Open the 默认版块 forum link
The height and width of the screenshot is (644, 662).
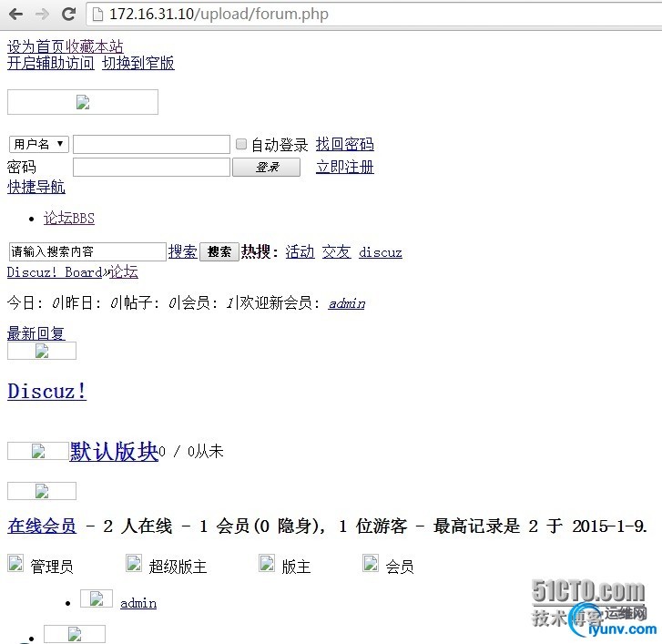114,452
